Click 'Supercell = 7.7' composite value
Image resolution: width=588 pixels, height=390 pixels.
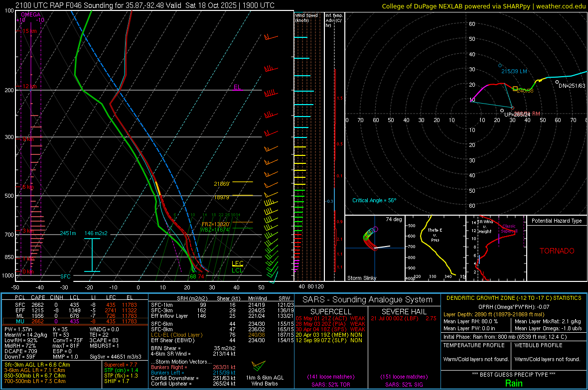point(121,365)
